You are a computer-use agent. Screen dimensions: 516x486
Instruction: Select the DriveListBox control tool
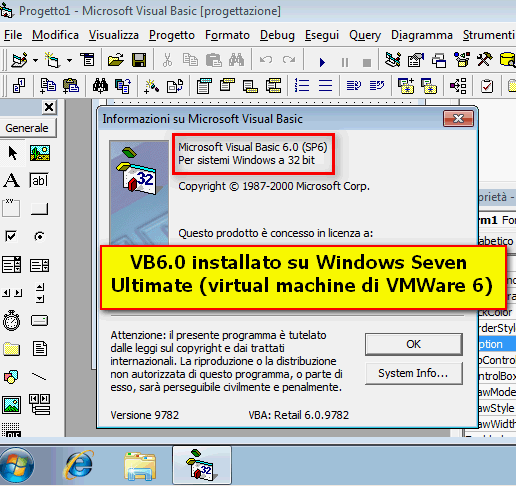[x=39, y=321]
